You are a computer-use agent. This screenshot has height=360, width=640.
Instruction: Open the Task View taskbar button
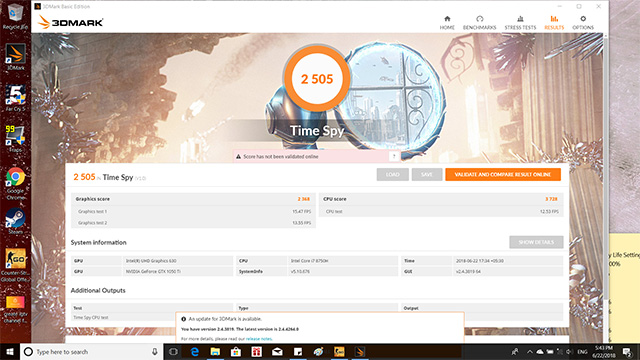pyautogui.click(x=173, y=351)
